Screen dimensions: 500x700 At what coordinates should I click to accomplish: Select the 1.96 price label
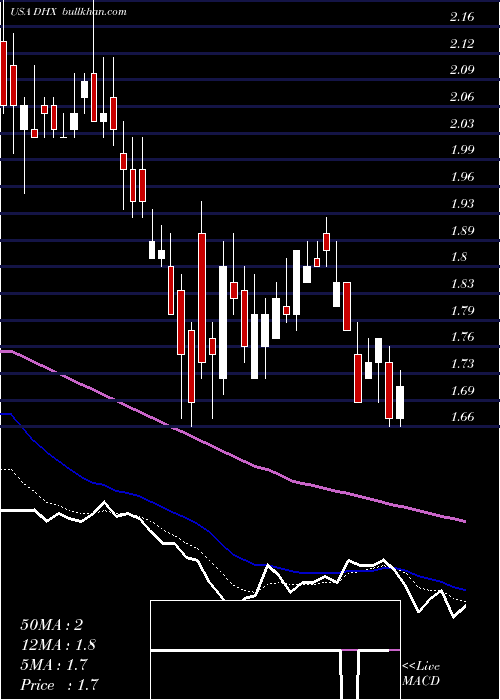coord(462,177)
